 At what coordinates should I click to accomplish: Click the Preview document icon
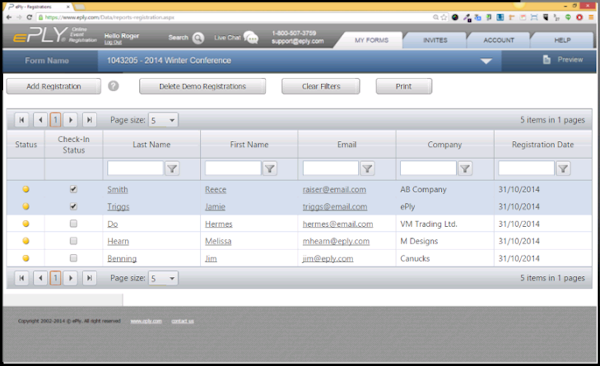pyautogui.click(x=546, y=60)
